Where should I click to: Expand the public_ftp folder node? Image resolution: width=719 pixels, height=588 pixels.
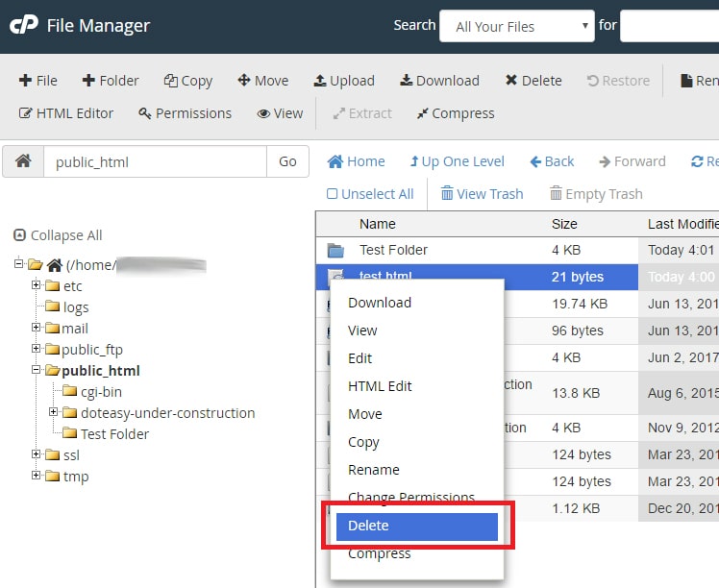pos(36,349)
